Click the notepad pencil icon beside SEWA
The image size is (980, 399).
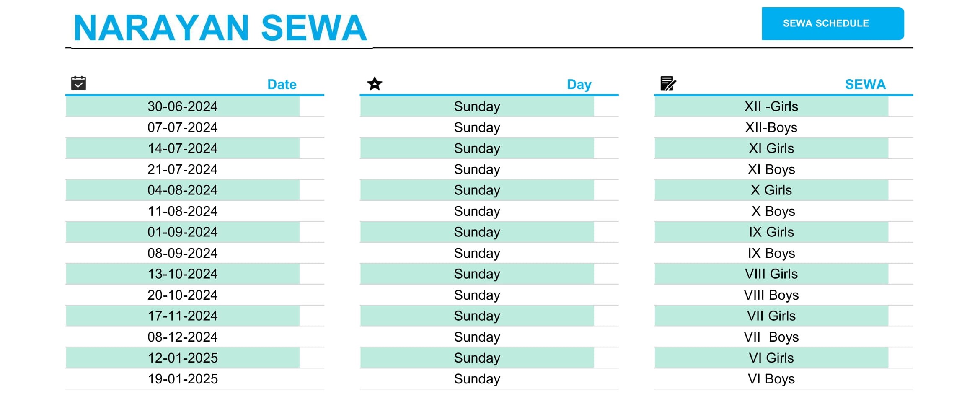coord(668,83)
